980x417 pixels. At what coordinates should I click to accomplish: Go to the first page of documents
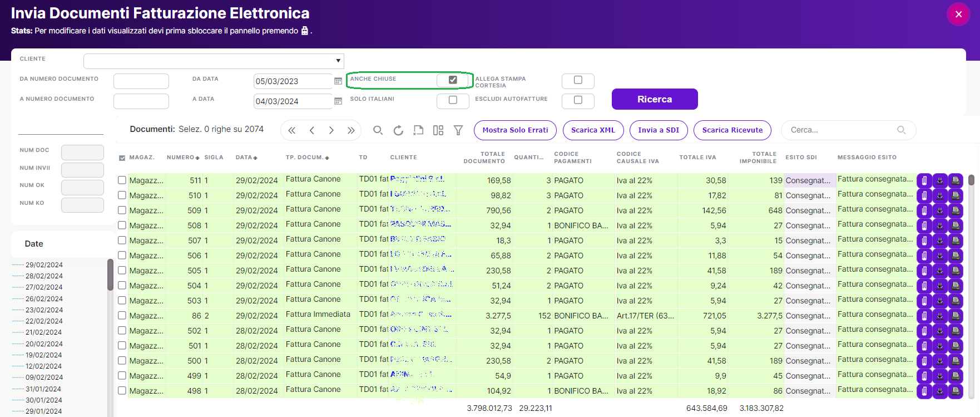pos(292,130)
